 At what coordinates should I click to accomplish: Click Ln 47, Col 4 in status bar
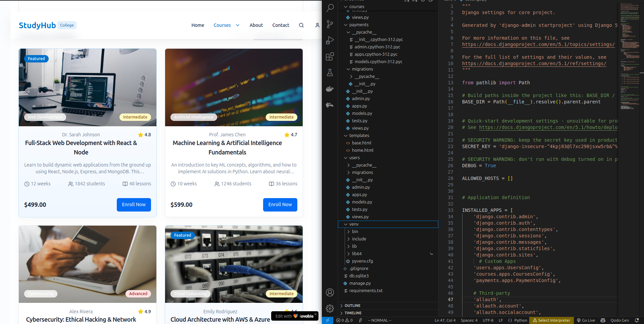pos(445,320)
